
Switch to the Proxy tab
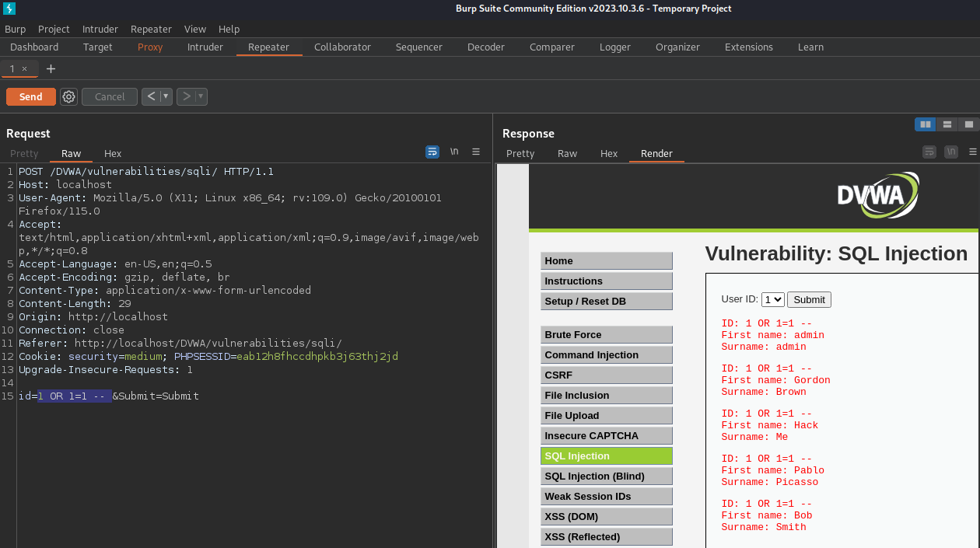click(150, 47)
